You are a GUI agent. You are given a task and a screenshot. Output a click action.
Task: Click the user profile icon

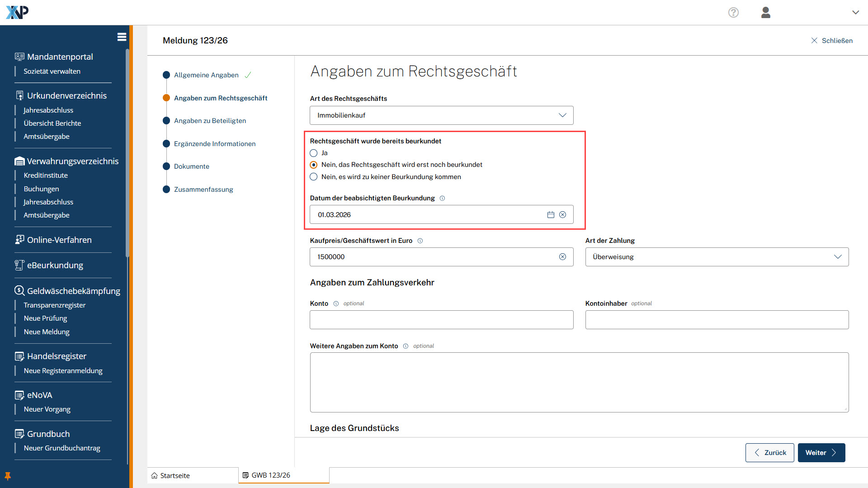click(x=765, y=13)
